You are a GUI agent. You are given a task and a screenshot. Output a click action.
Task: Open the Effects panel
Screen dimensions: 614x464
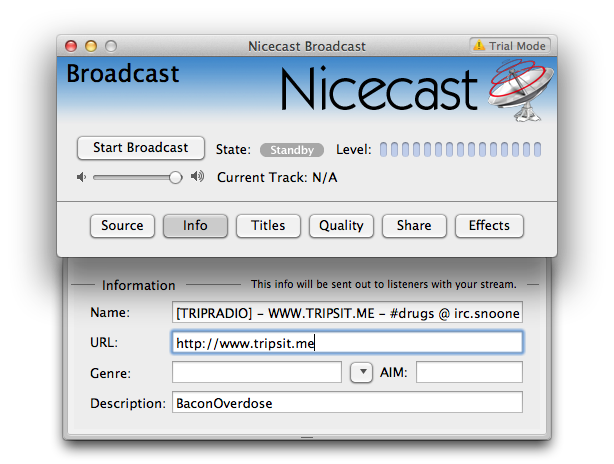click(489, 226)
